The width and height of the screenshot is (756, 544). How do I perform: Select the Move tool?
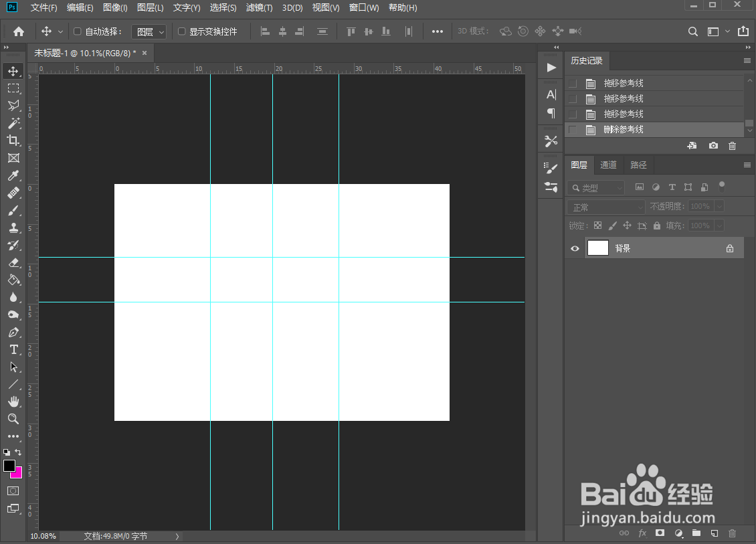(x=13, y=70)
